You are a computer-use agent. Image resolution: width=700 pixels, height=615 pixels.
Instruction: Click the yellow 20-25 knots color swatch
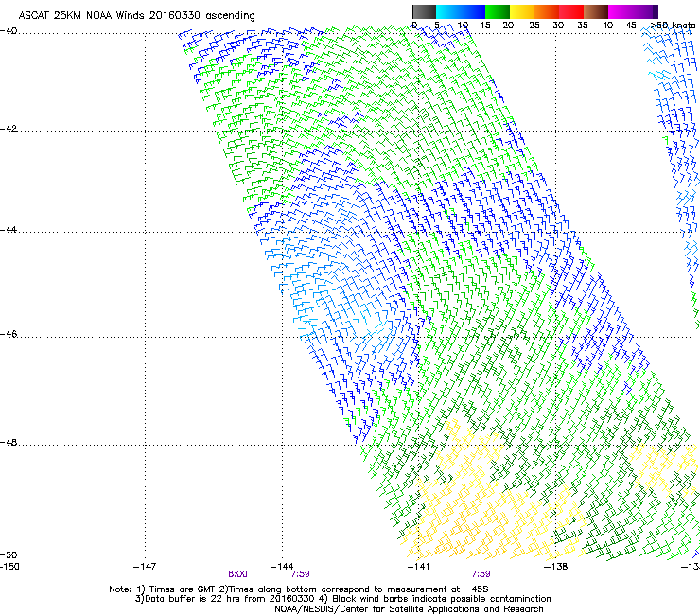tap(522, 11)
